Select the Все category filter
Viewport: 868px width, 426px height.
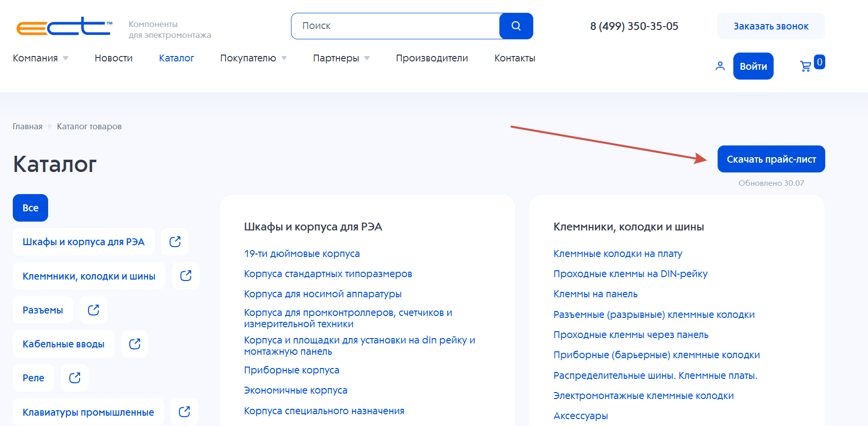(30, 208)
